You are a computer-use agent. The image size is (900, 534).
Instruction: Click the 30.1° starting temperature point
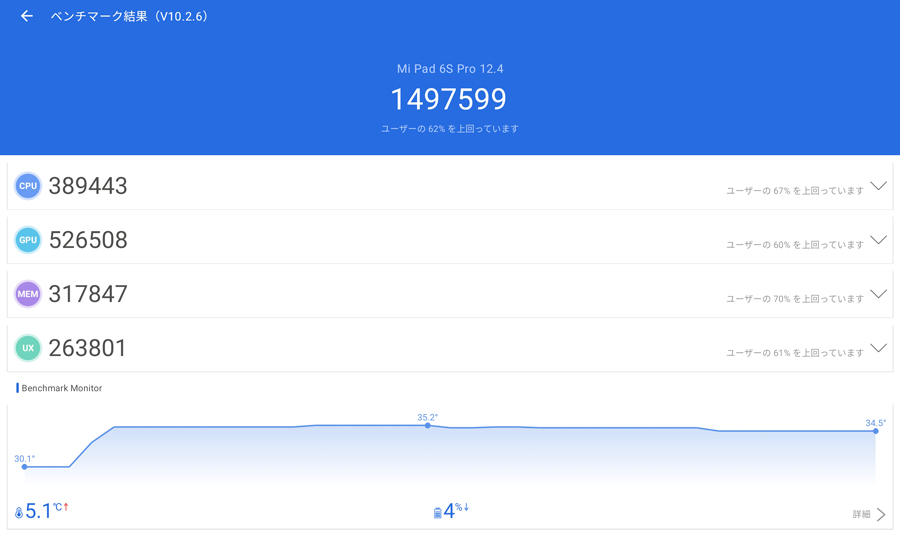point(25,467)
